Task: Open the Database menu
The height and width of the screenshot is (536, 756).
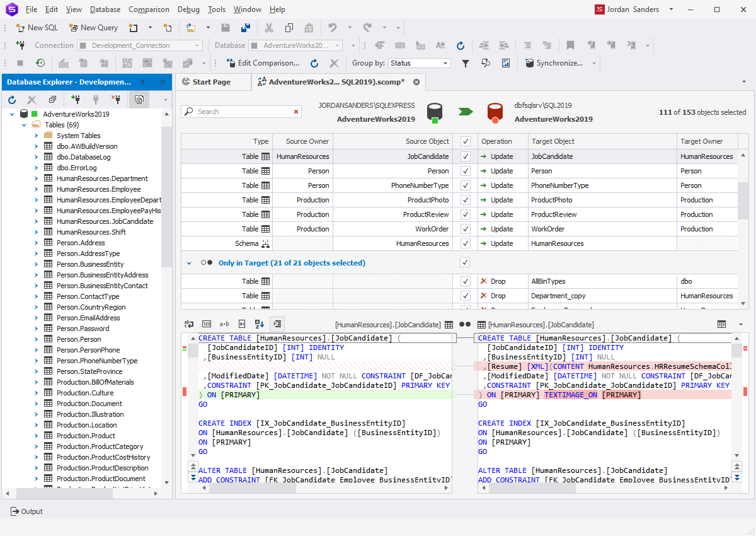Action: click(105, 9)
